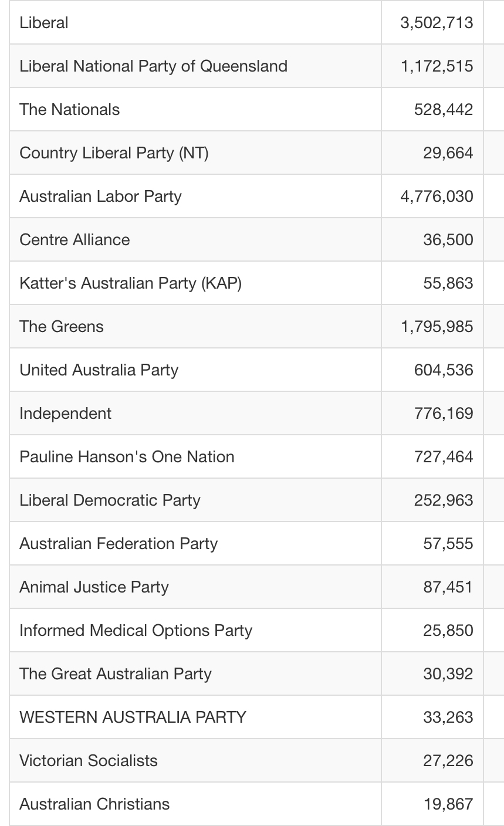Click Country Liberal Party (NT) row

pos(256,153)
